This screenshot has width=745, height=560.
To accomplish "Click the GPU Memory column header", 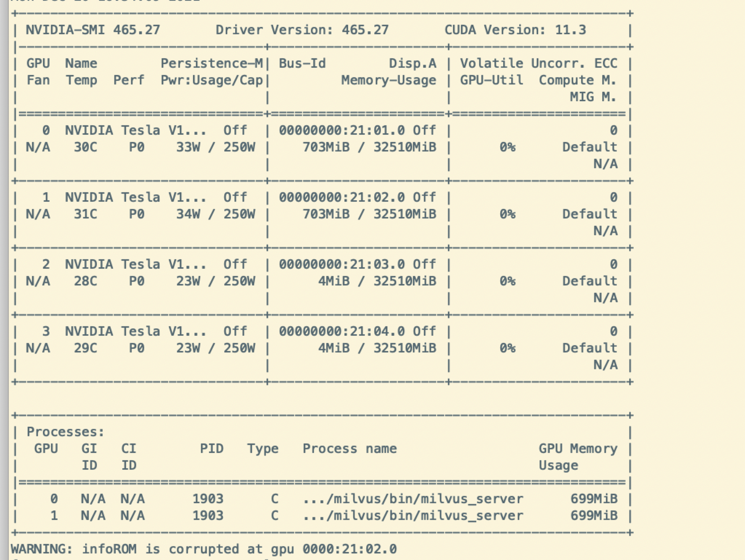I will 578,449.
